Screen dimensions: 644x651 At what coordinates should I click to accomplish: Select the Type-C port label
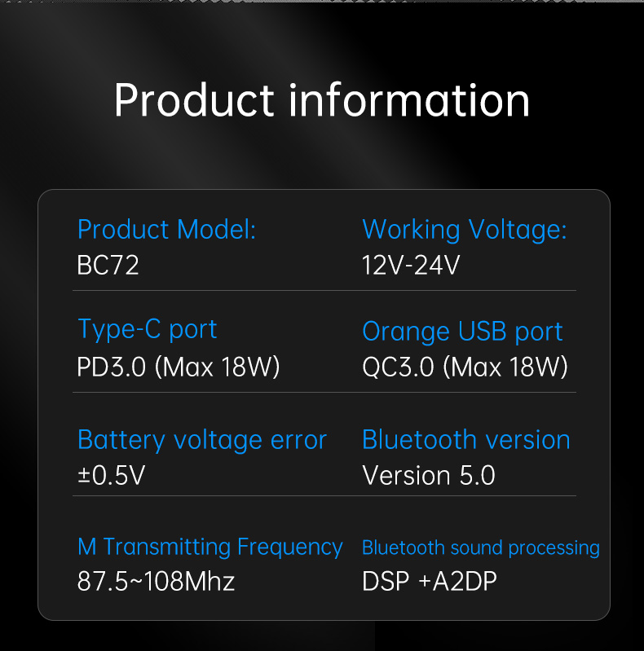click(x=147, y=330)
